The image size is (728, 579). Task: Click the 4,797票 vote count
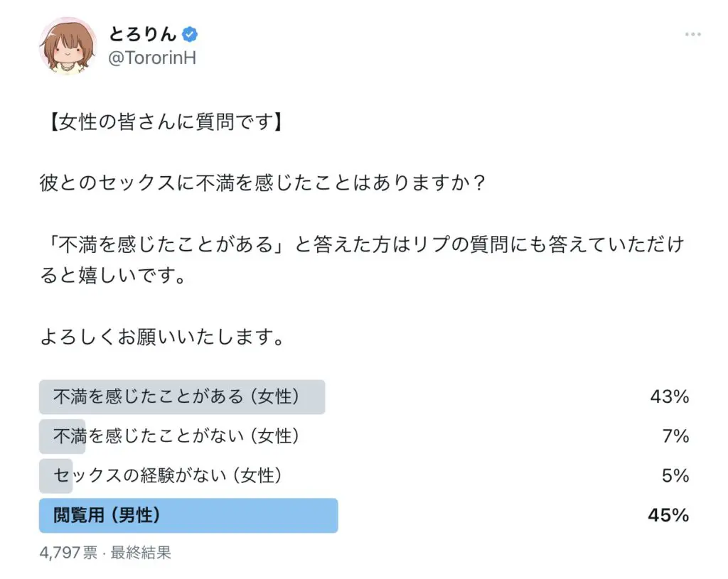click(x=68, y=553)
